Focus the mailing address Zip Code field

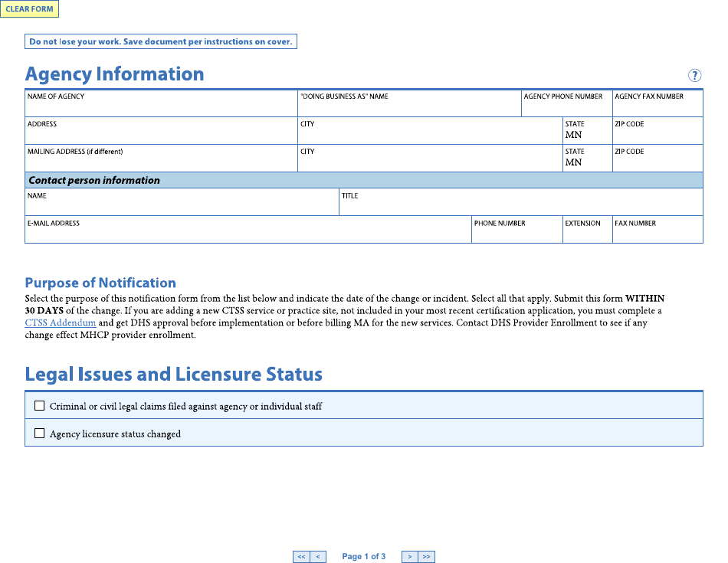pos(657,162)
